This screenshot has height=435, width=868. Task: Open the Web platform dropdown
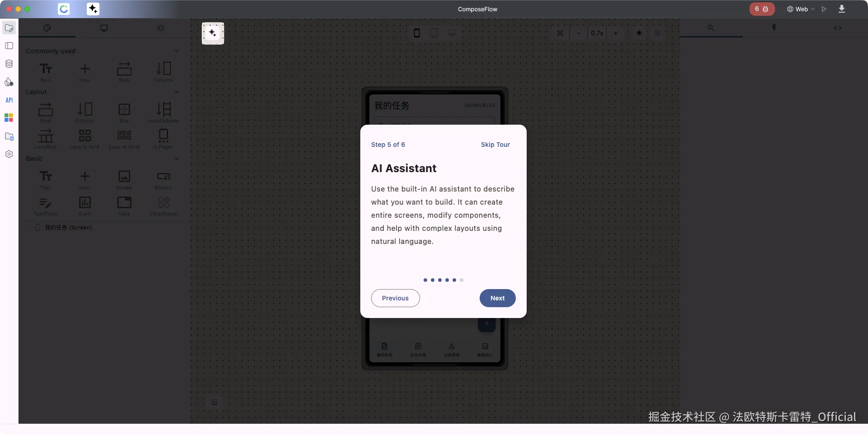point(801,9)
